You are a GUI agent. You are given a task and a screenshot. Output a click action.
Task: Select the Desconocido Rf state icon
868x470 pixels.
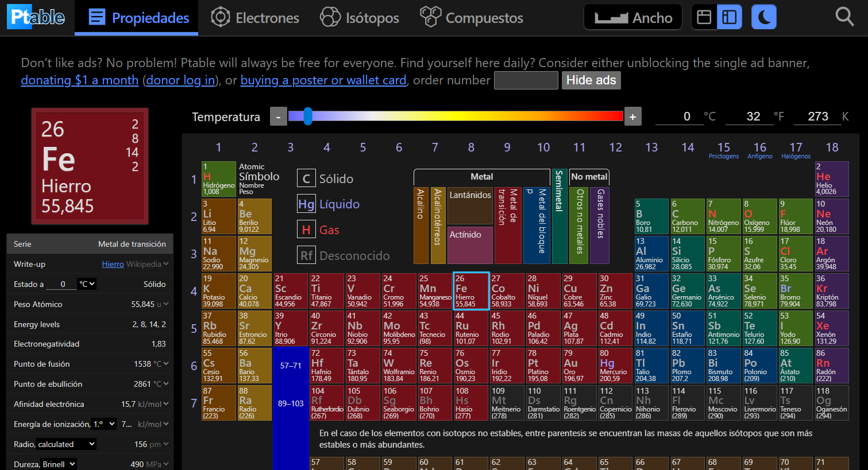(x=306, y=256)
